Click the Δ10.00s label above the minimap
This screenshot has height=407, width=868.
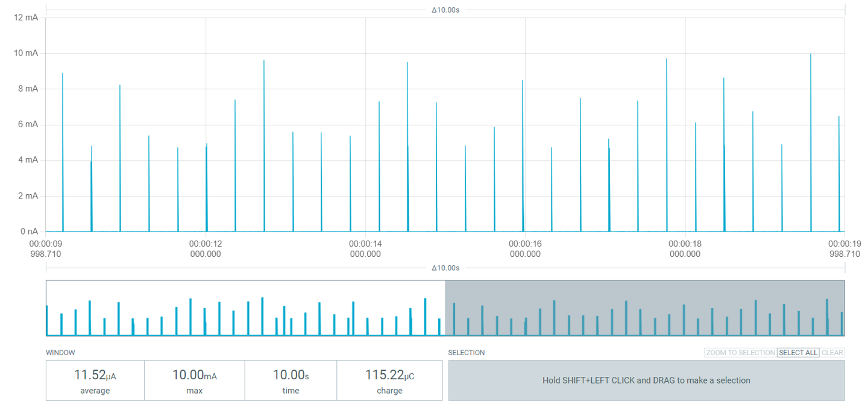click(447, 268)
